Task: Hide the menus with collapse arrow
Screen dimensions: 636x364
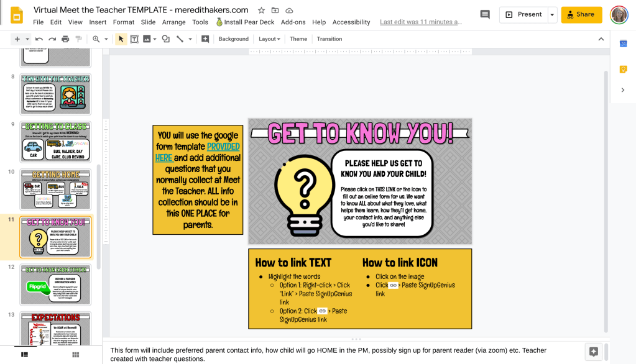Action: coord(601,39)
